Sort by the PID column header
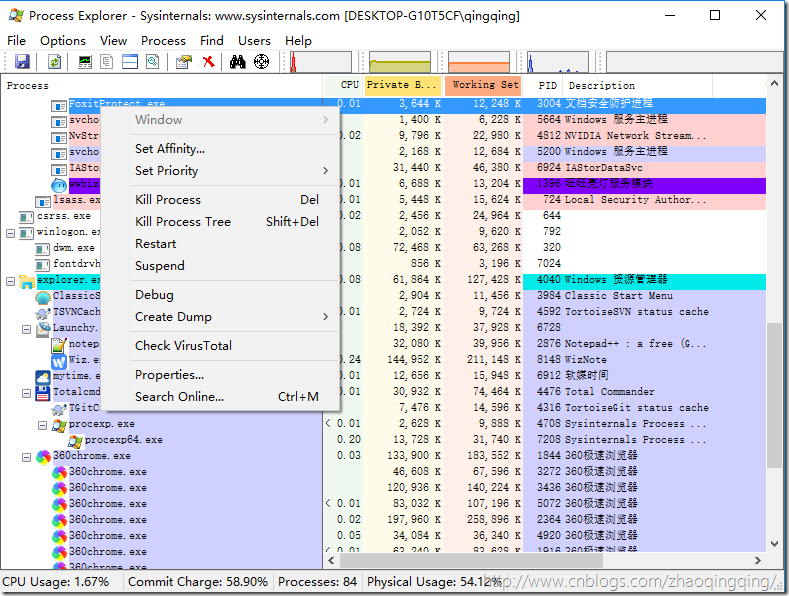This screenshot has width=789, height=596. 542,85
